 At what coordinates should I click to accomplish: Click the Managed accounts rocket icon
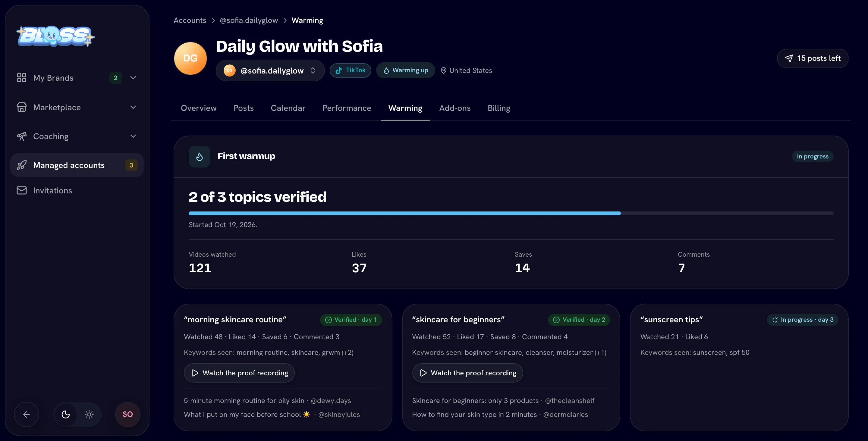22,165
